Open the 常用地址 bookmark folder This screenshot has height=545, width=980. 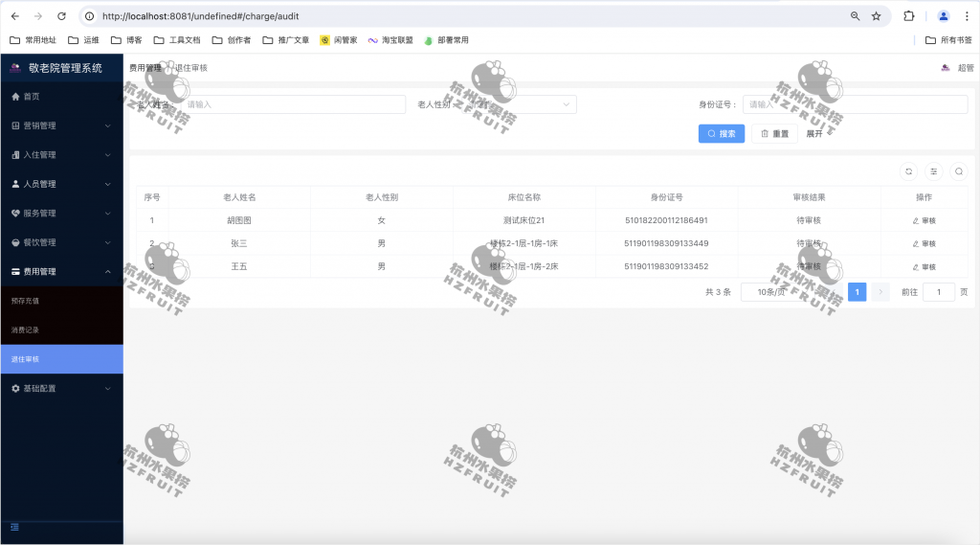(x=33, y=40)
